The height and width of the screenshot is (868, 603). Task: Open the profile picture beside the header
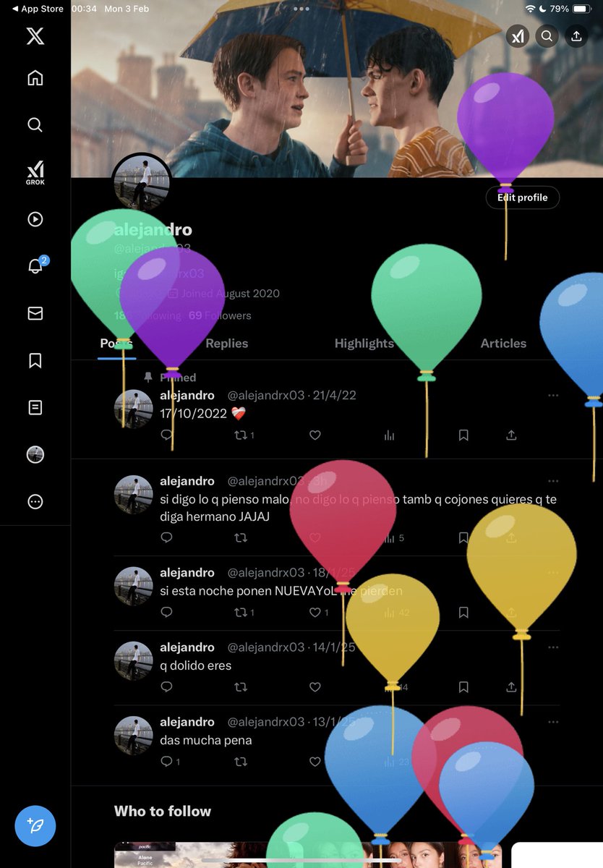point(142,182)
